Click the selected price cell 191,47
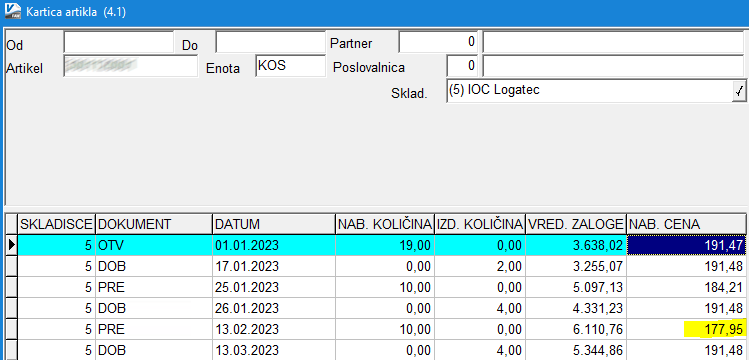749x360 pixels. click(686, 245)
